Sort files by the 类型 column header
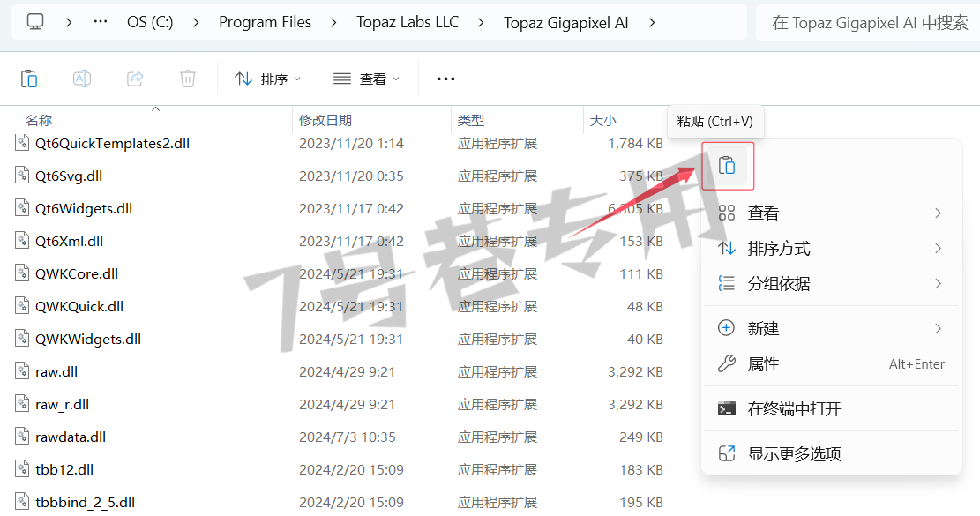This screenshot has width=980, height=516. [471, 120]
